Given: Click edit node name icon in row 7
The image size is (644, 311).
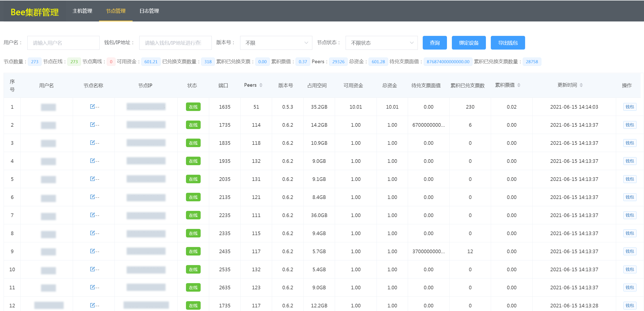Looking at the screenshot, I should [92, 215].
